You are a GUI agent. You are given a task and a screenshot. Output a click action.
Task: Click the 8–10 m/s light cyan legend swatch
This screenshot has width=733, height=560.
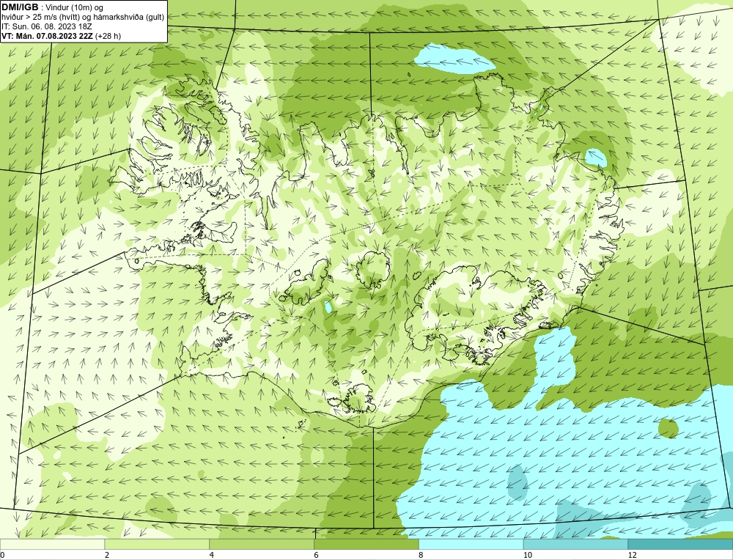pyautogui.click(x=471, y=544)
